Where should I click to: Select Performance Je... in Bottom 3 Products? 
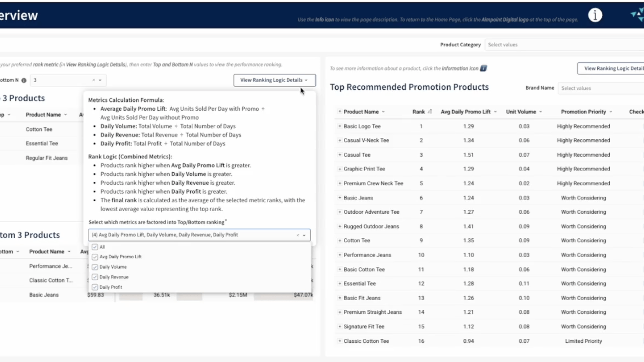tap(51, 266)
